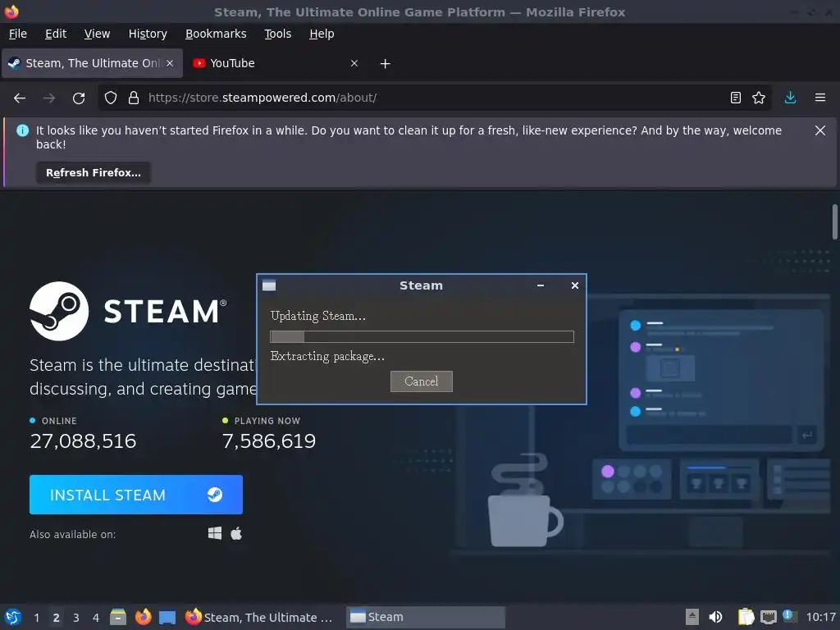
Task: Open the Help menu
Action: [322, 34]
